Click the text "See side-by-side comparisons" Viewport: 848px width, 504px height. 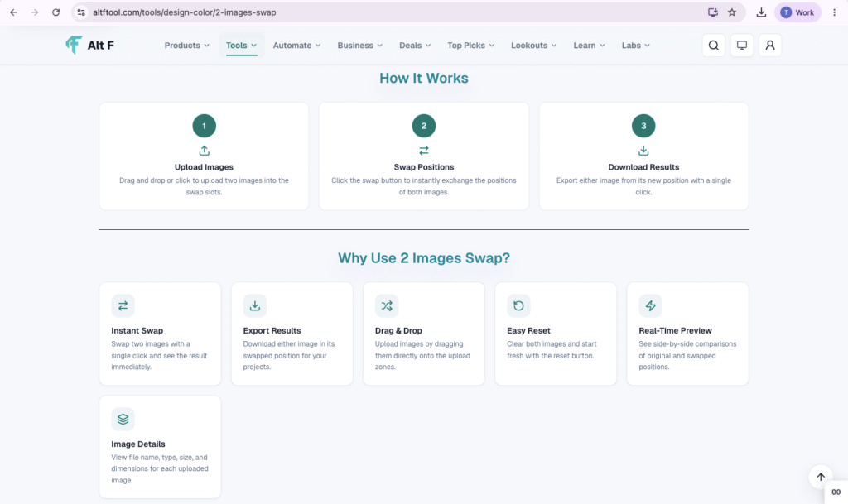(687, 344)
